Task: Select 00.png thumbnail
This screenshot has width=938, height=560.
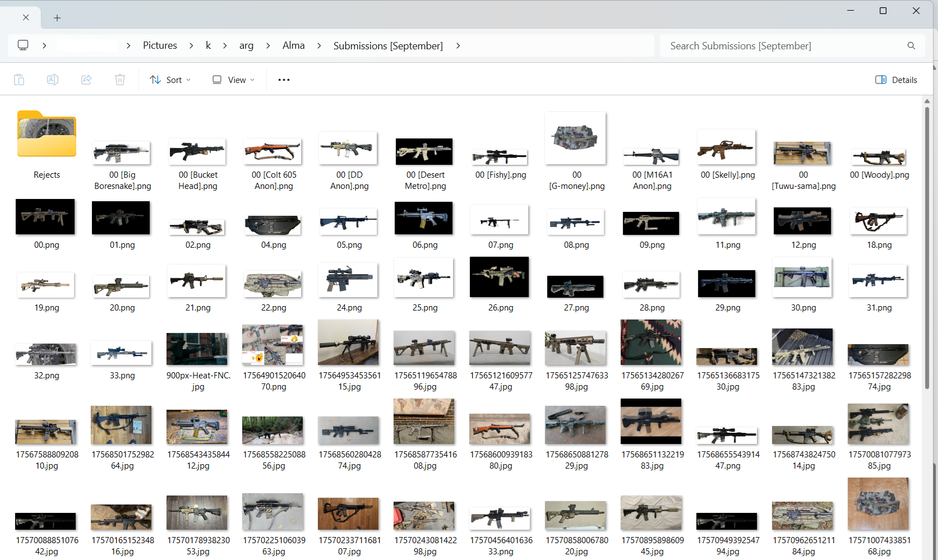Action: (45, 216)
